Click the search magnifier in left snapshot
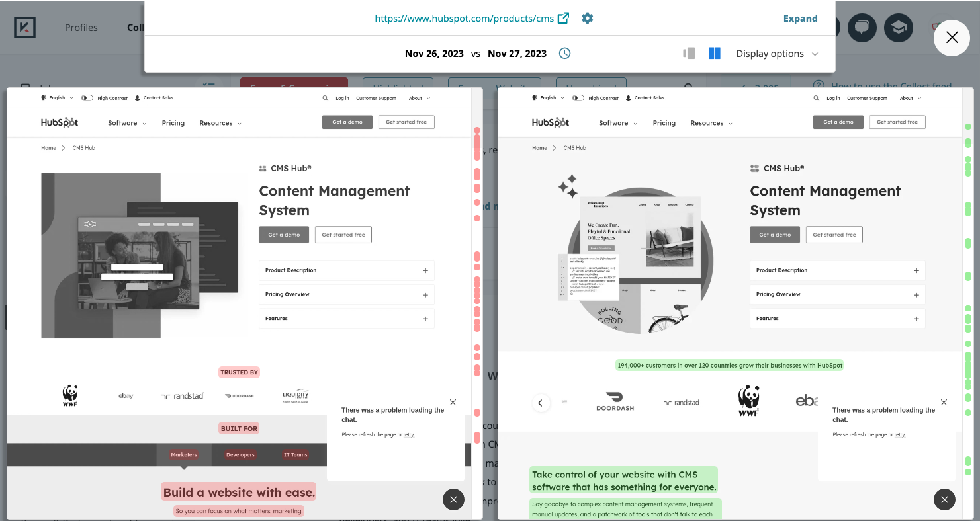Image resolution: width=980 pixels, height=521 pixels. click(325, 98)
